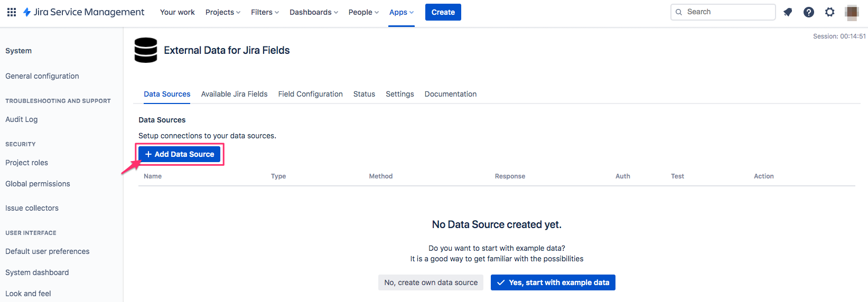Click the Name column header
Image resolution: width=868 pixels, height=302 pixels.
153,176
